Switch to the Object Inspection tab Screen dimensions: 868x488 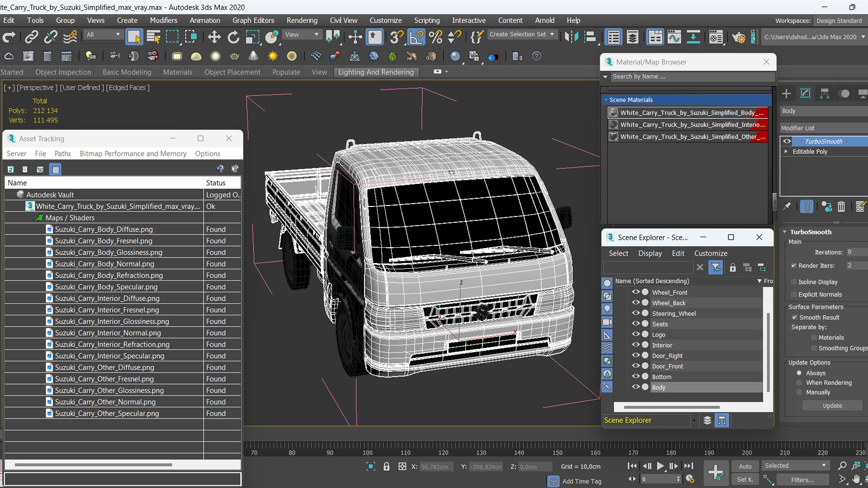(x=63, y=72)
